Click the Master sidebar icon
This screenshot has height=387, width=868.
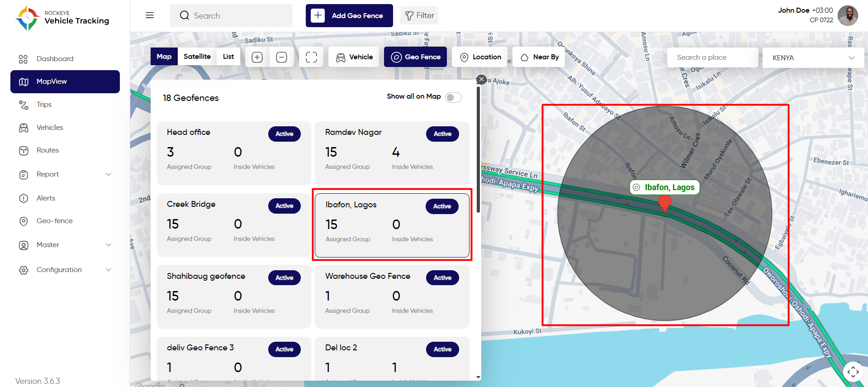pos(24,245)
